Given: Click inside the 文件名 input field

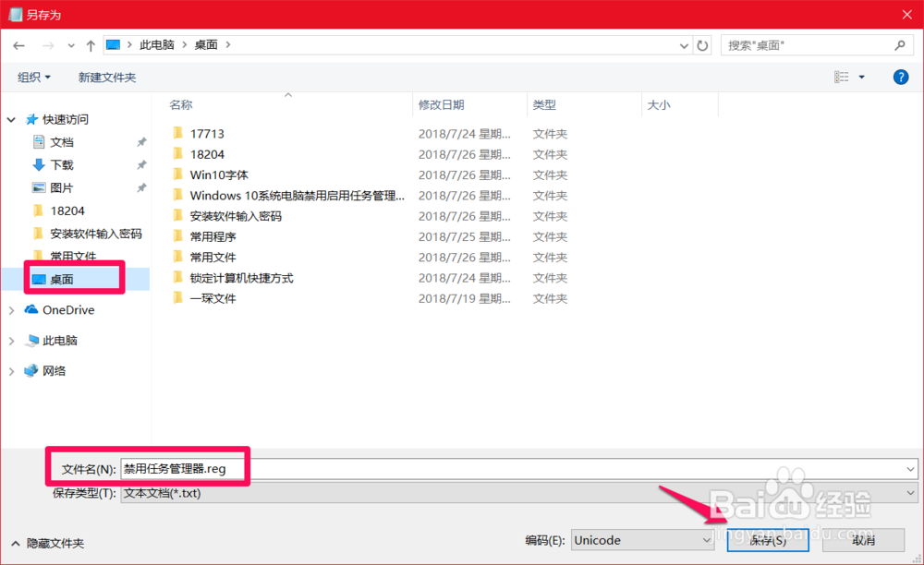Looking at the screenshot, I should (x=277, y=467).
